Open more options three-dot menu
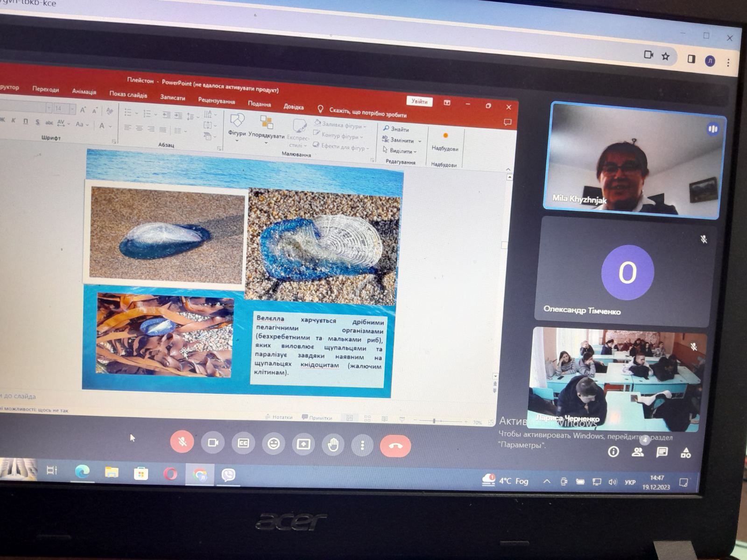This screenshot has height=560, width=747. [362, 446]
